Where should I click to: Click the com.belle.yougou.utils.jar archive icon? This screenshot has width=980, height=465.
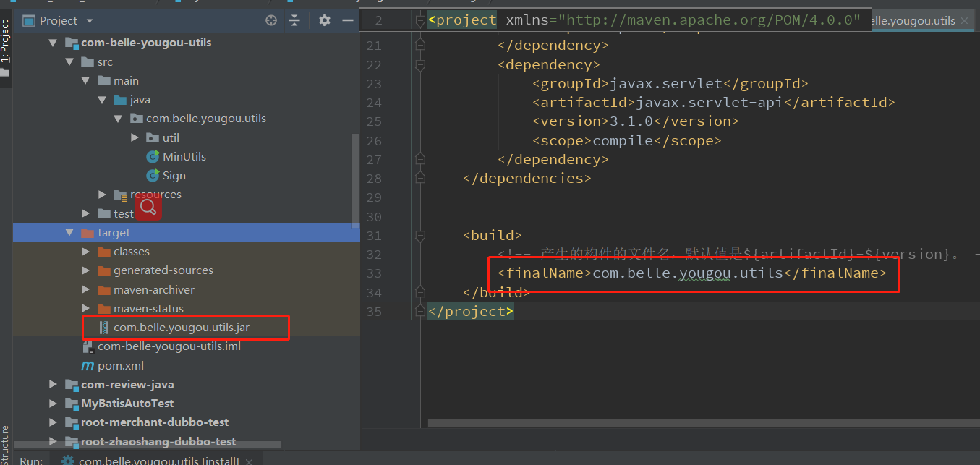[x=103, y=327]
